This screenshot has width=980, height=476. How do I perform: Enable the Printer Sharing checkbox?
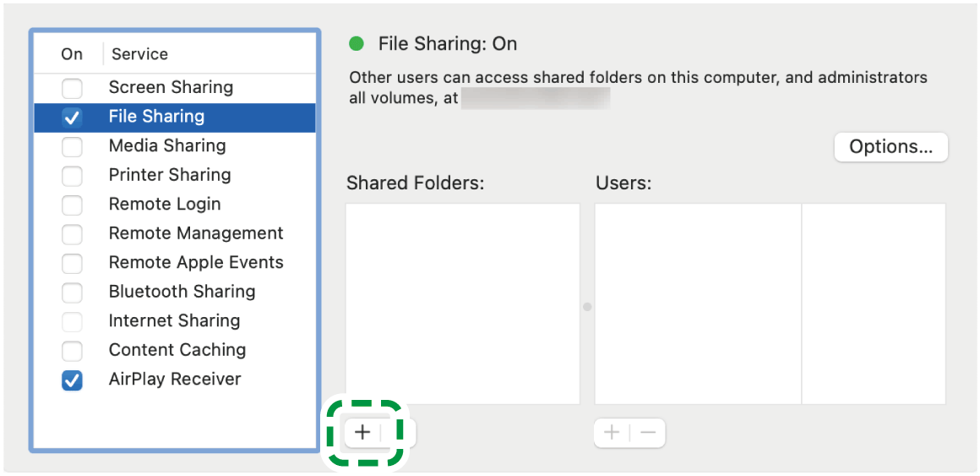pos(73,176)
